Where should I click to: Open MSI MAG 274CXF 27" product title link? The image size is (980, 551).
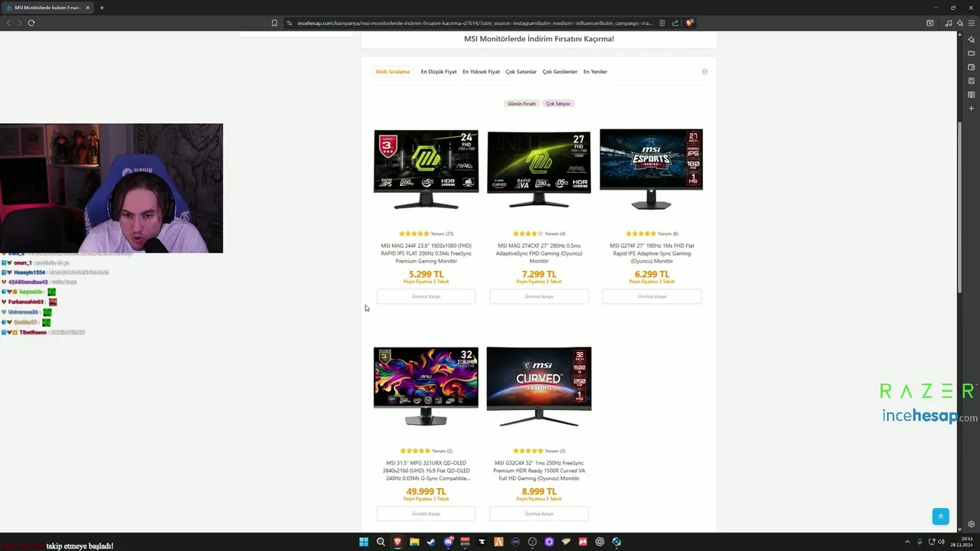pyautogui.click(x=539, y=253)
